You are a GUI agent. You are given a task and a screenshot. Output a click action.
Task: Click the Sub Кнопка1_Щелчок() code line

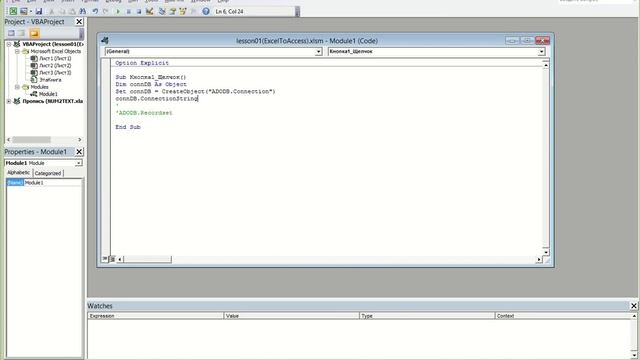tap(151, 77)
